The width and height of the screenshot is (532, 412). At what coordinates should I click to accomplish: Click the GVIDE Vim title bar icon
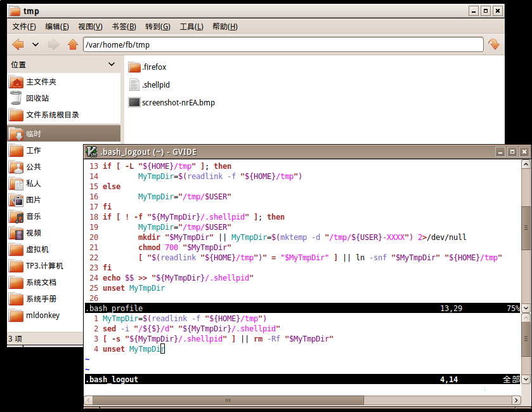[x=91, y=152]
